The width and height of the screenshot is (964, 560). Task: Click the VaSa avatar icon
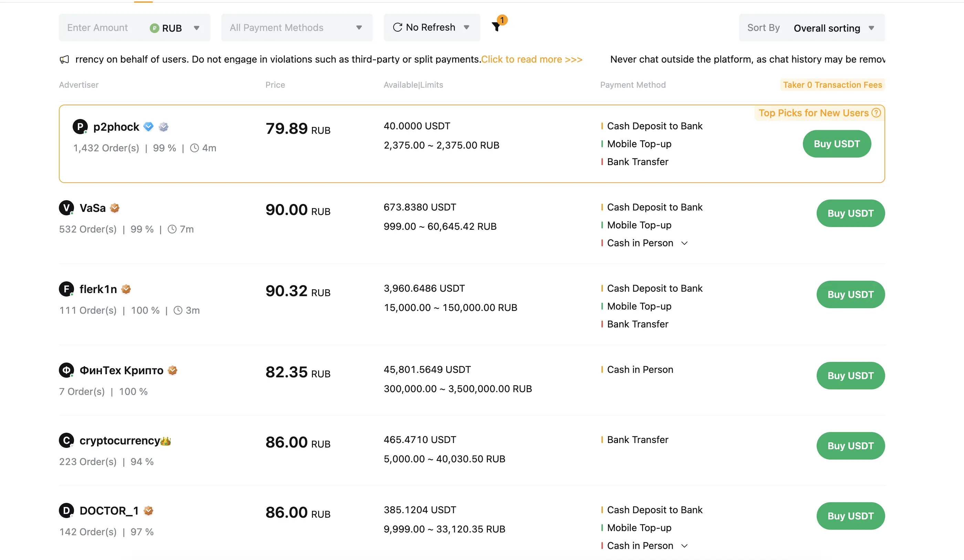pos(66,208)
